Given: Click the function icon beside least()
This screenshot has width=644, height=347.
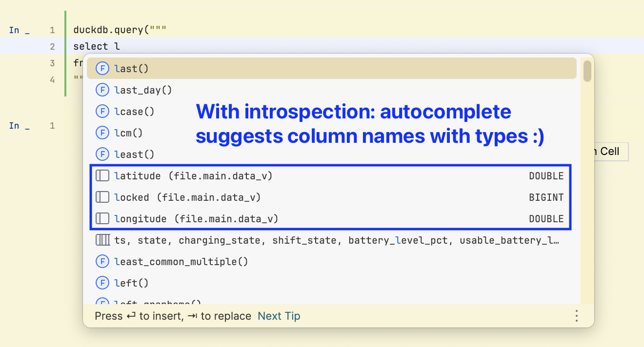Looking at the screenshot, I should point(102,154).
